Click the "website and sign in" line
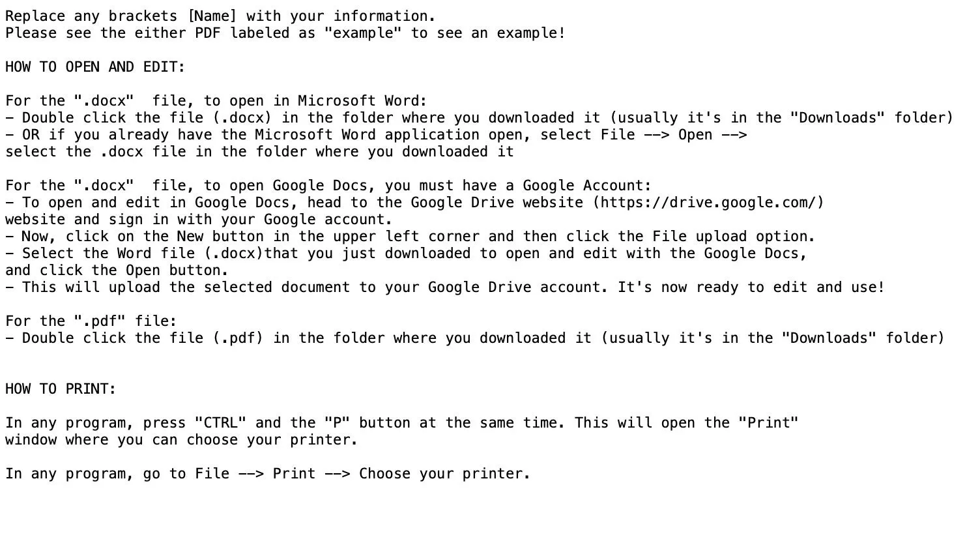The height and width of the screenshot is (541, 980). tap(199, 219)
